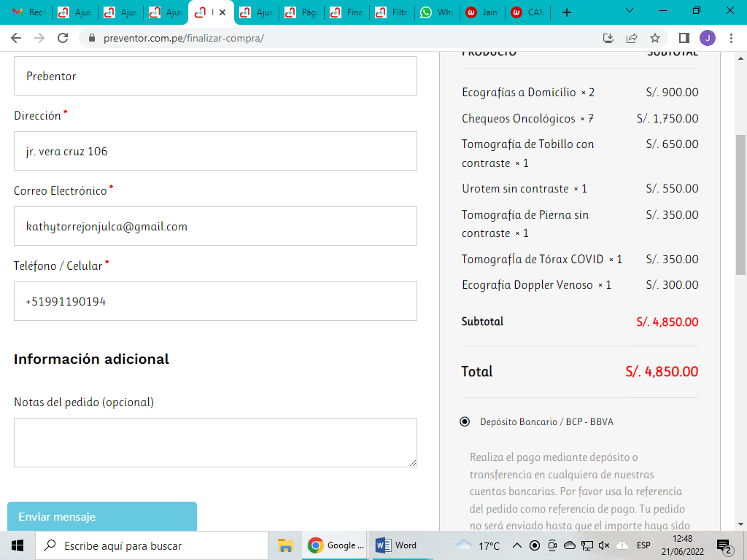
Task: Click the ESP language indicator
Action: pyautogui.click(x=643, y=545)
